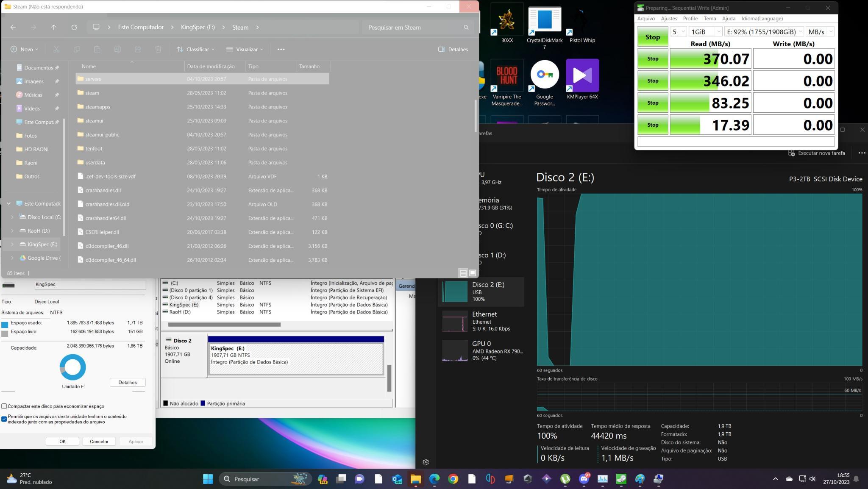Click Disk Management vertical scrollbar thumb
This screenshot has height=489, width=868.
(389, 378)
